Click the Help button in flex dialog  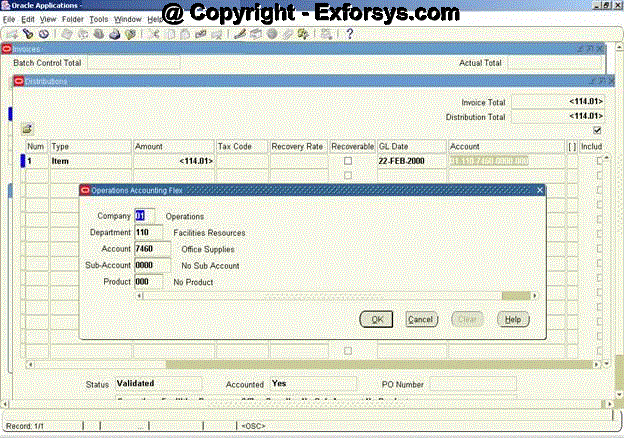tap(512, 319)
